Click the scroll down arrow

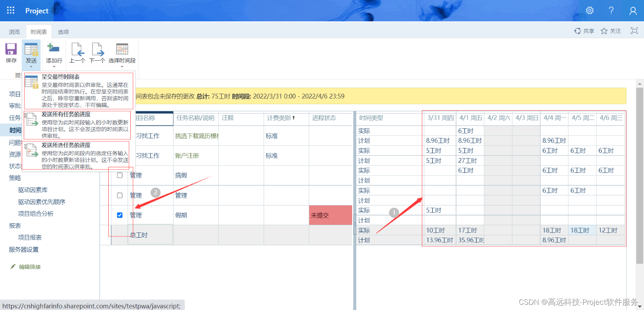coord(640,306)
